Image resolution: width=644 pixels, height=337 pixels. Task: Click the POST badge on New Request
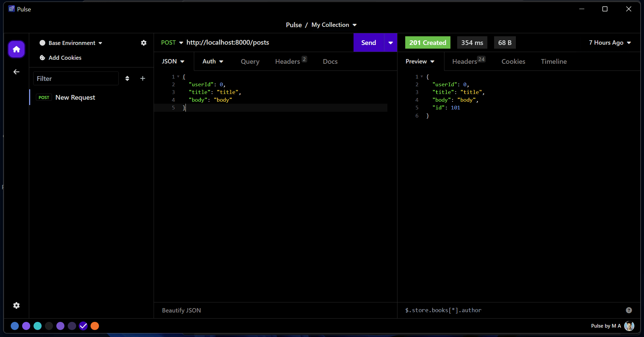coord(44,97)
